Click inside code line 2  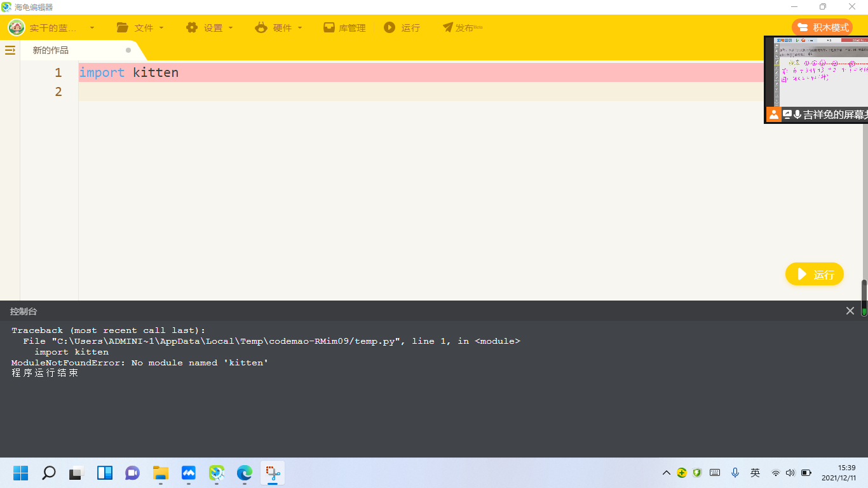[421, 91]
